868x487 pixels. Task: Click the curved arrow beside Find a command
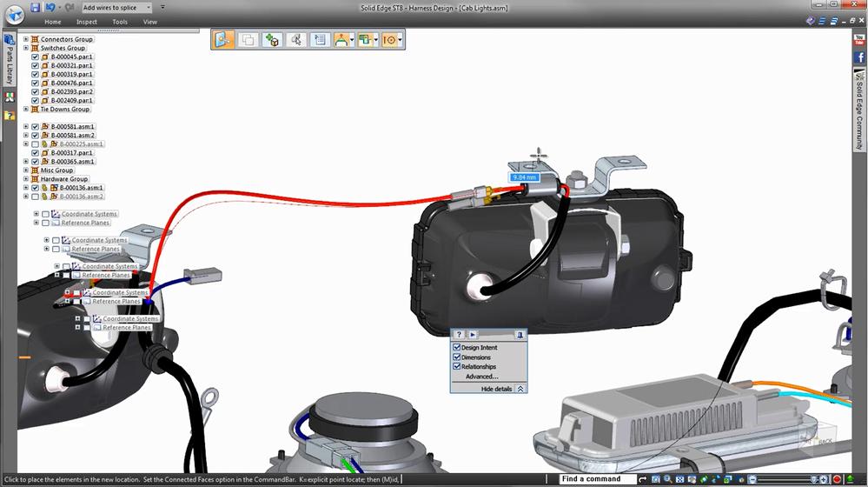pyautogui.click(x=643, y=479)
